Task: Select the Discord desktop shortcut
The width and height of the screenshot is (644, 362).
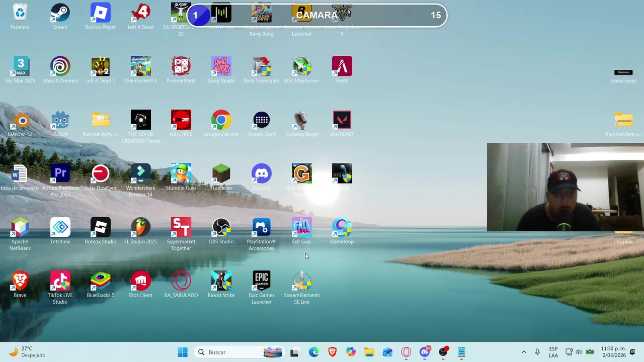Action: coord(262,177)
